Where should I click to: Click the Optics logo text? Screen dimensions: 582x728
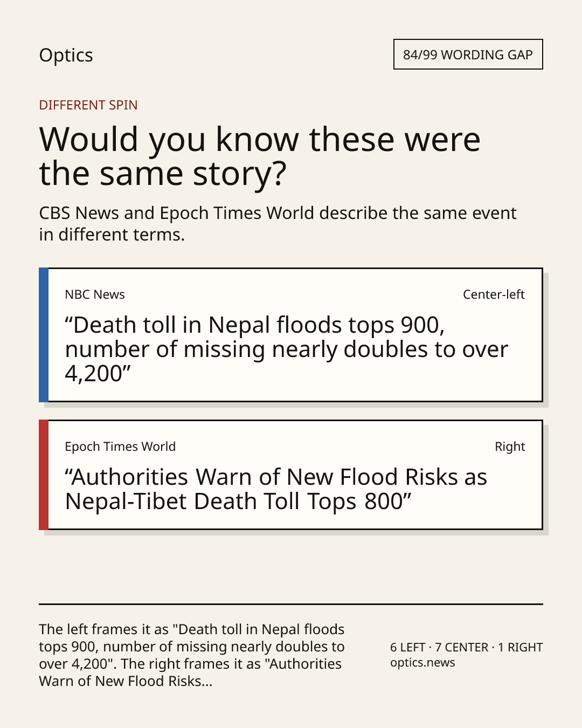tap(66, 55)
